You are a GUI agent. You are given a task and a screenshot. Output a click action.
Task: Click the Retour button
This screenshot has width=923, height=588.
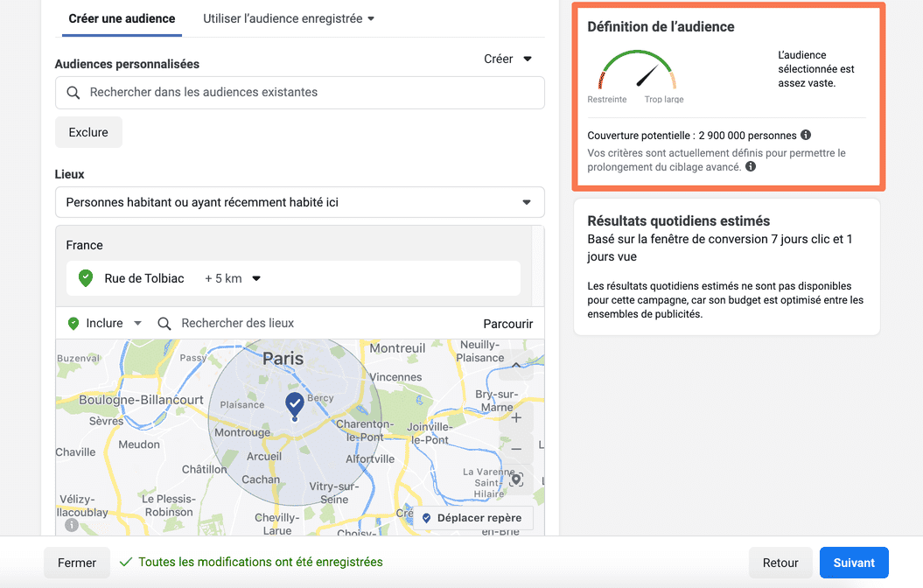click(x=780, y=563)
